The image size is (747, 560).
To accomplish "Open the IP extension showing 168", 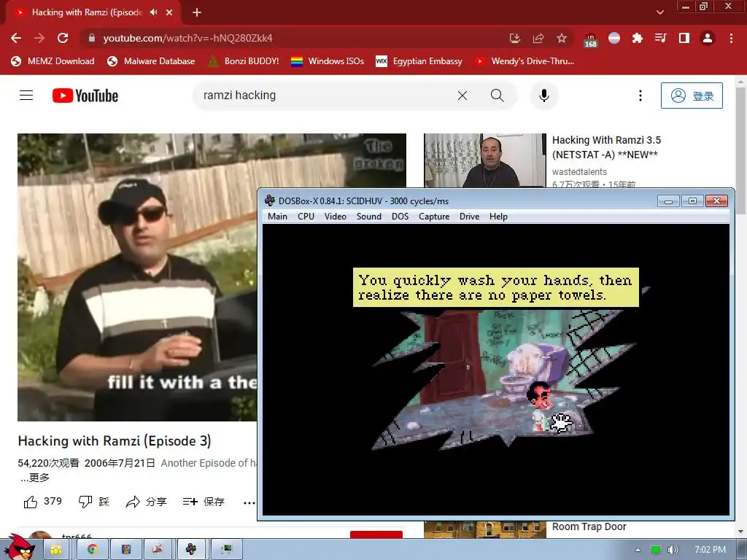I will [591, 40].
